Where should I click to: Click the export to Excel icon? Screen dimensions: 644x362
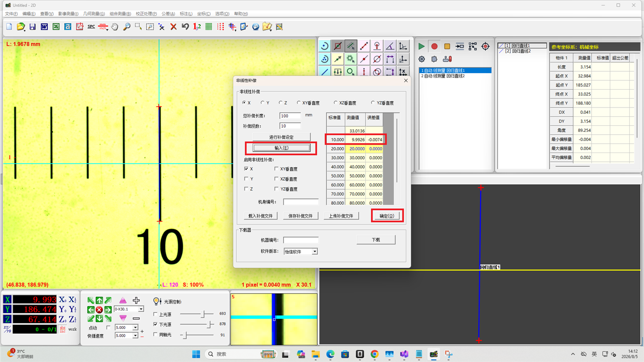click(x=56, y=27)
